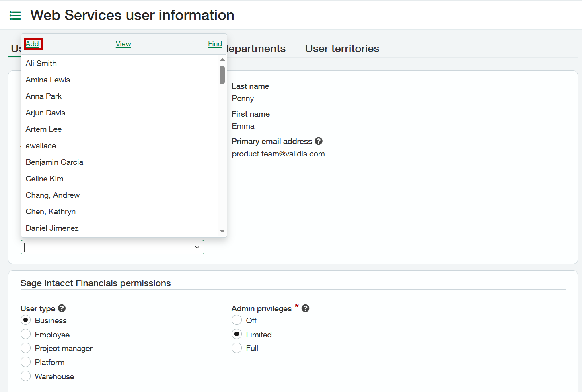This screenshot has height=392, width=582.
Task: Open the departments tab
Action: point(256,49)
